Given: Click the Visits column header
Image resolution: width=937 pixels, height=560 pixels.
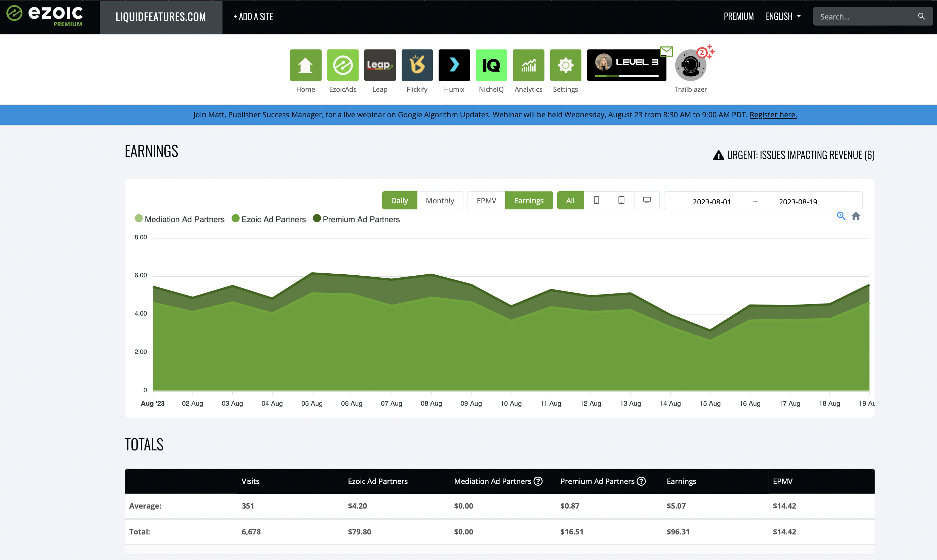Looking at the screenshot, I should (250, 481).
